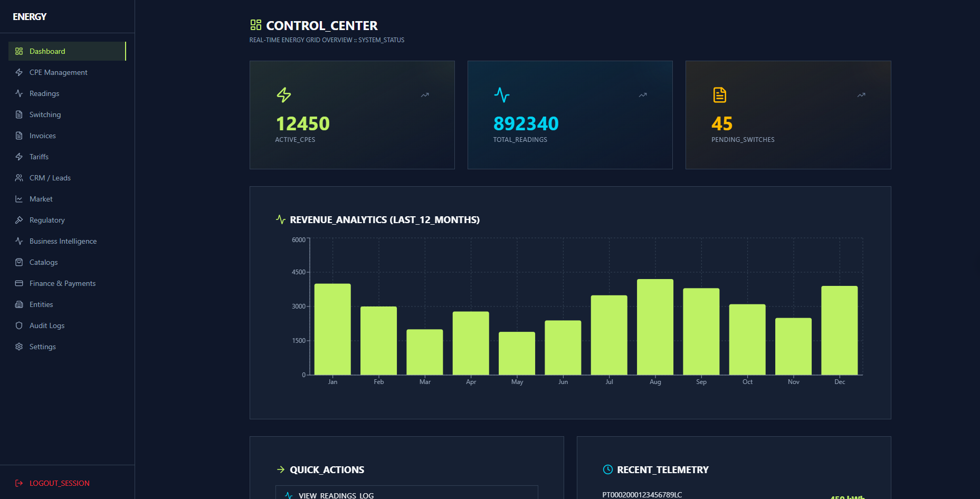Screen dimensions: 980x499
Task: Open the Switching menu item
Action: click(45, 114)
